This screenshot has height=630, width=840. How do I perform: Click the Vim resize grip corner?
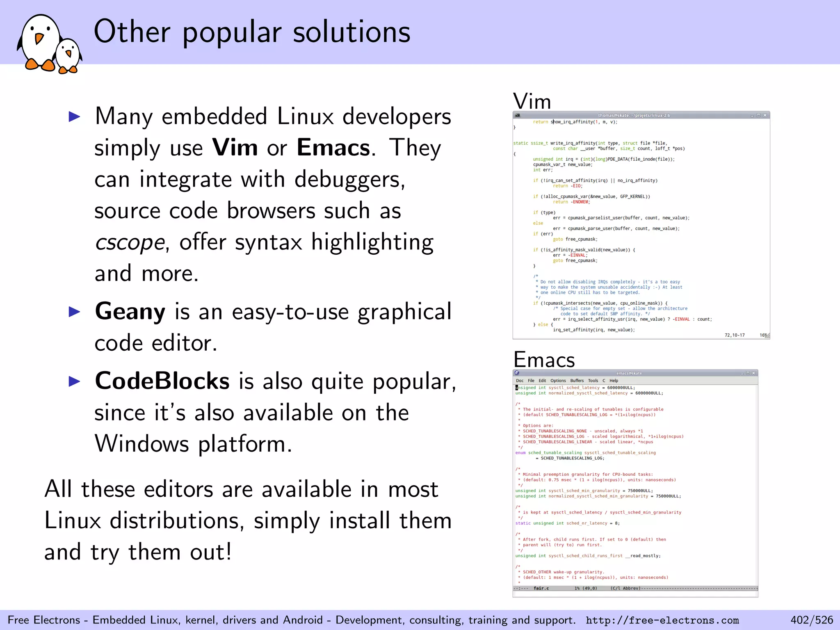pyautogui.click(x=767, y=336)
